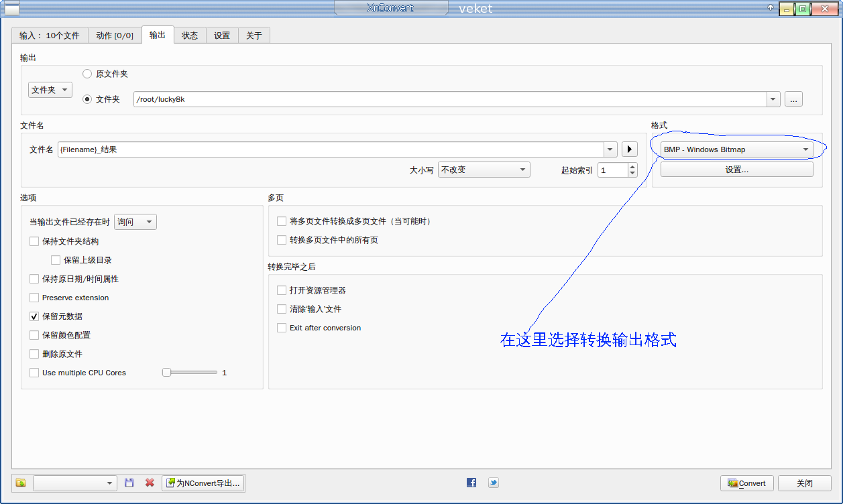Select the 文件夹 radio option
Image resolution: width=843 pixels, height=504 pixels.
point(87,99)
